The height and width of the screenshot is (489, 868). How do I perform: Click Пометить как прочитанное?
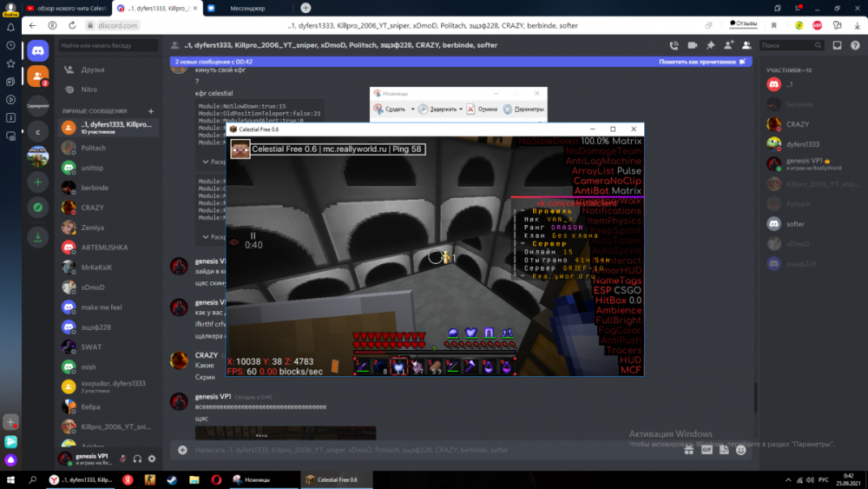(x=702, y=62)
